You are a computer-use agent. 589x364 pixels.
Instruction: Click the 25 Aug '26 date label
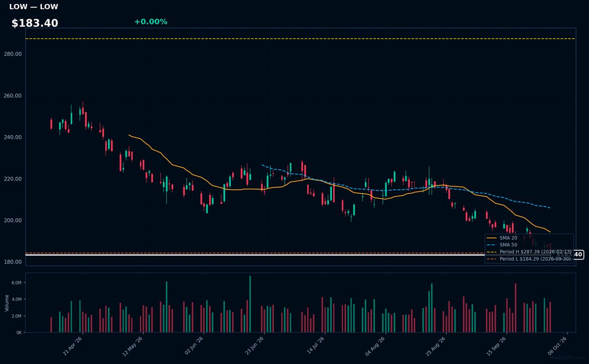coord(437,345)
